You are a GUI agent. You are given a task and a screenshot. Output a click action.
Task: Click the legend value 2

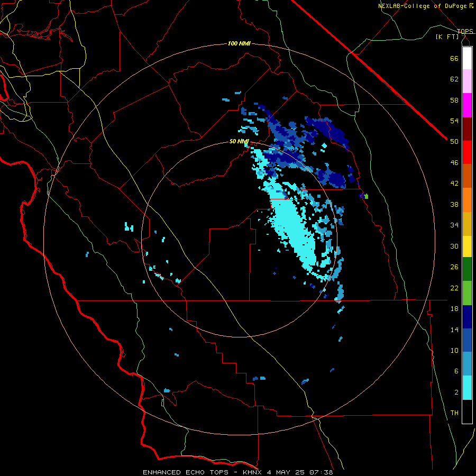point(456,392)
